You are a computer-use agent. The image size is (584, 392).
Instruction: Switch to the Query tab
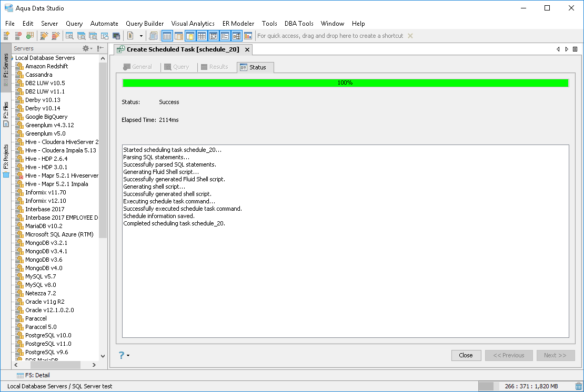coord(177,67)
